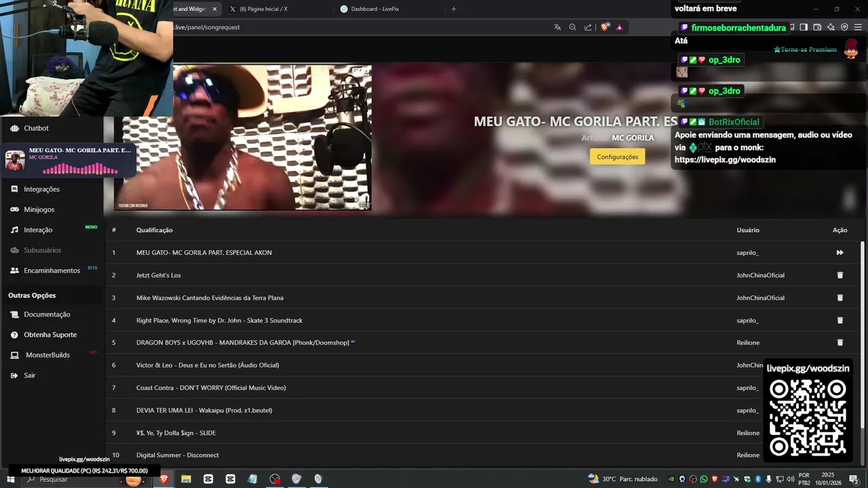The width and height of the screenshot is (868, 488).
Task: Delete Jetzt Geht's Los from queue
Action: pos(840,275)
